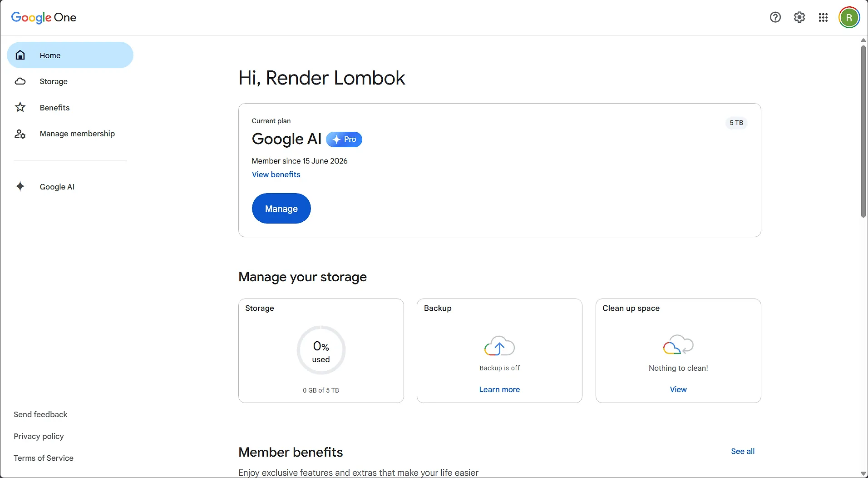
Task: Open the Settings gear icon
Action: [799, 17]
